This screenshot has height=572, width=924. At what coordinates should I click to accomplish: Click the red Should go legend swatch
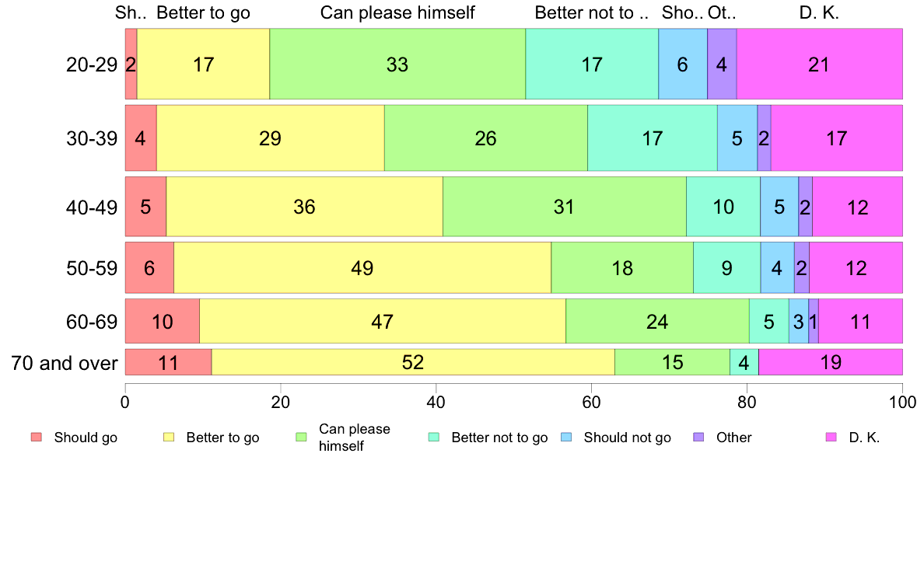pos(37,438)
